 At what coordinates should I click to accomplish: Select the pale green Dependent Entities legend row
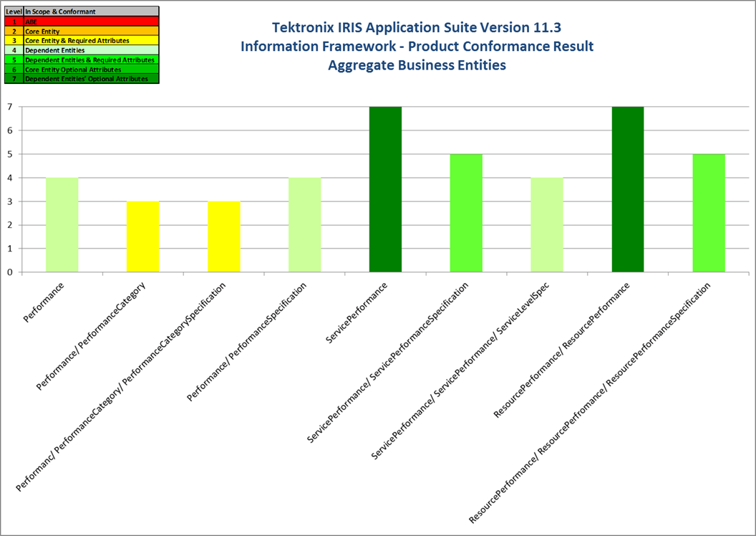(x=82, y=50)
